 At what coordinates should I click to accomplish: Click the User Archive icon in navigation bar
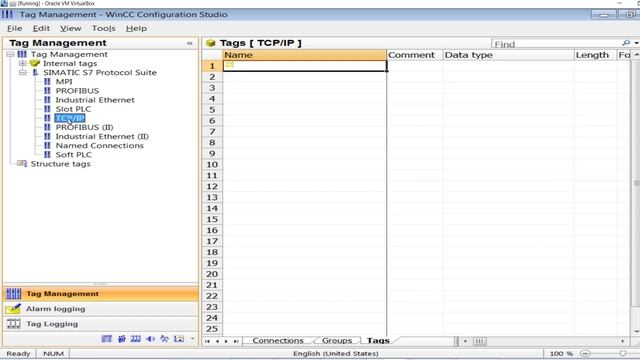[x=136, y=339]
